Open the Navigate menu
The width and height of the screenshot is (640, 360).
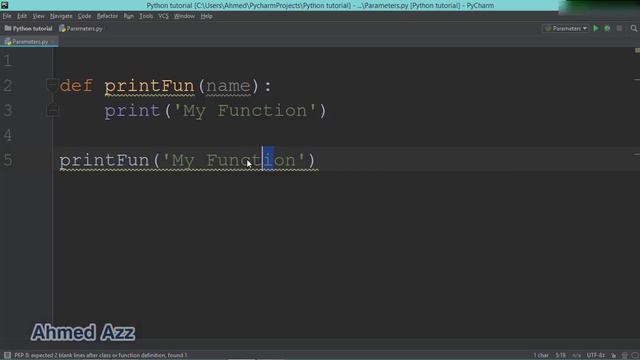click(61, 16)
